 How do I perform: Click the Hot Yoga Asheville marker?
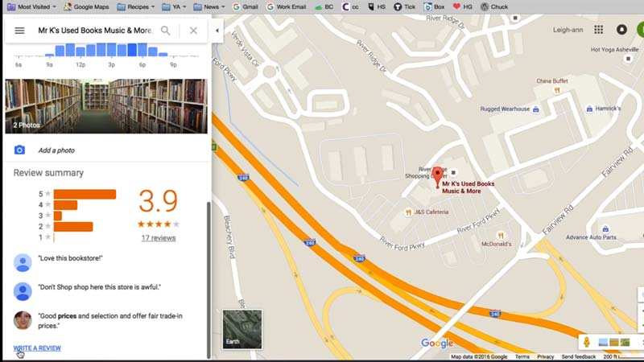point(628,59)
